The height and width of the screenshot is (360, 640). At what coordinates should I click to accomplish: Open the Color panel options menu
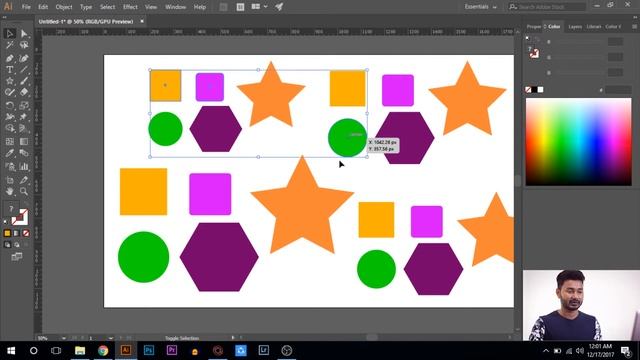point(634,27)
